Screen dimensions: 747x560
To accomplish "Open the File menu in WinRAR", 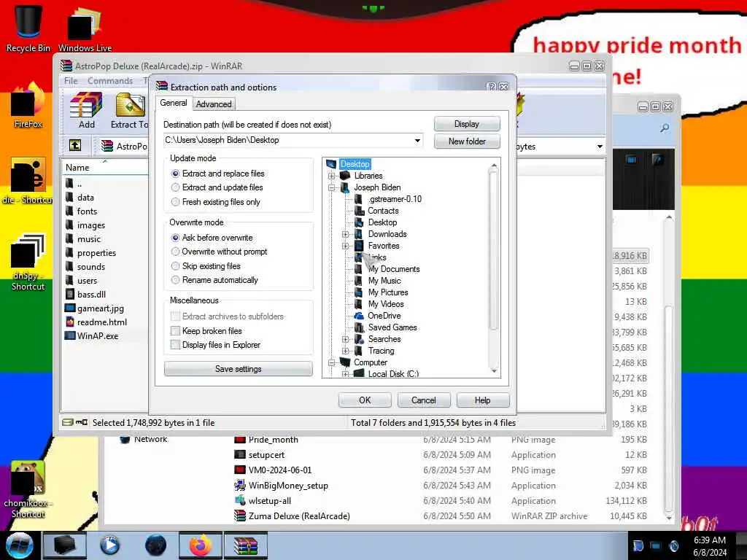I will pos(71,81).
